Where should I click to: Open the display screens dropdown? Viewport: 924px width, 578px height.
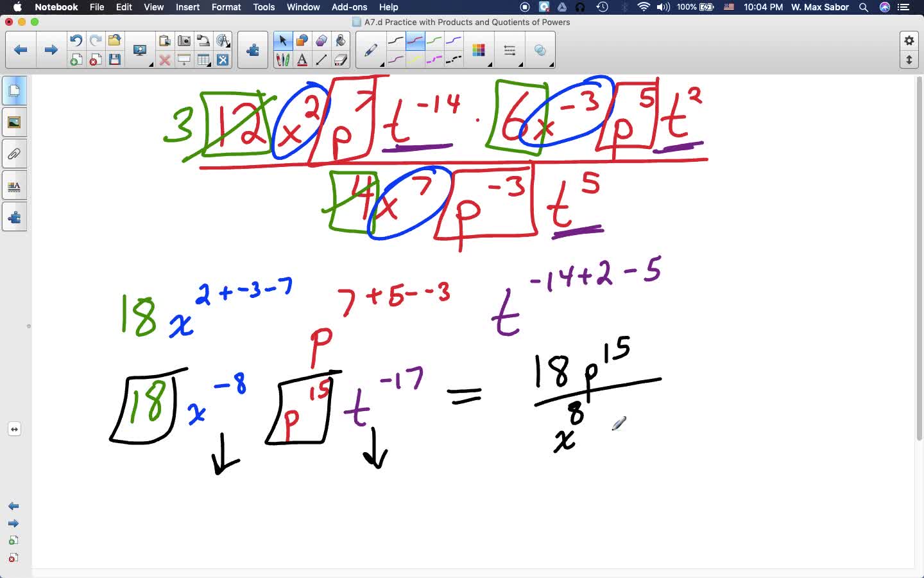coord(141,50)
